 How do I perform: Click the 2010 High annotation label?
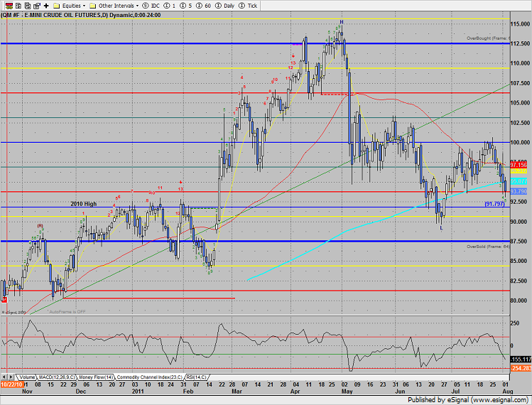(x=84, y=204)
